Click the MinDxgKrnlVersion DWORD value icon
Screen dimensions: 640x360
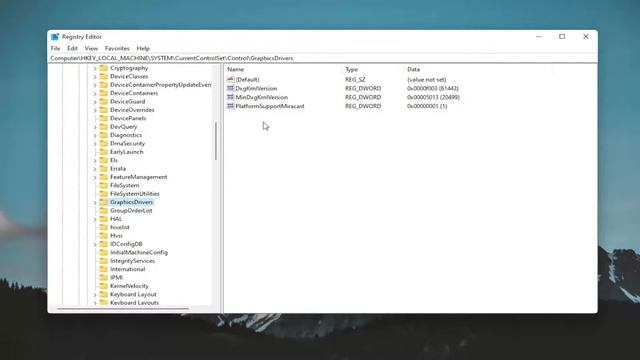[231, 97]
